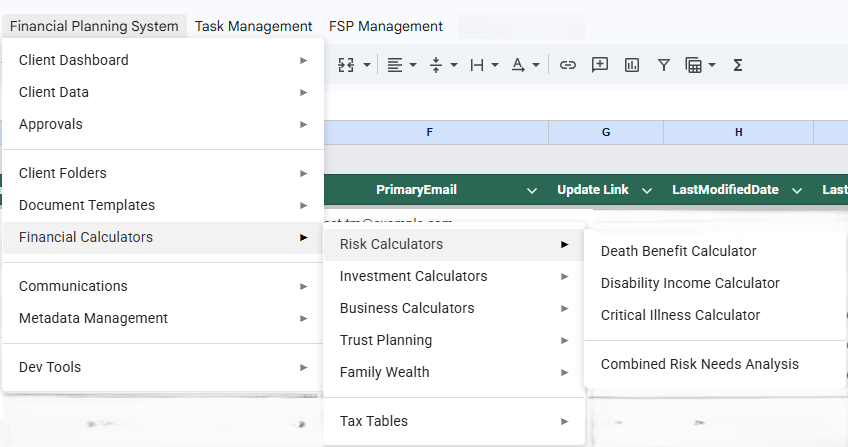
Task: Open Update Link column filter dropdown
Action: [x=647, y=190]
